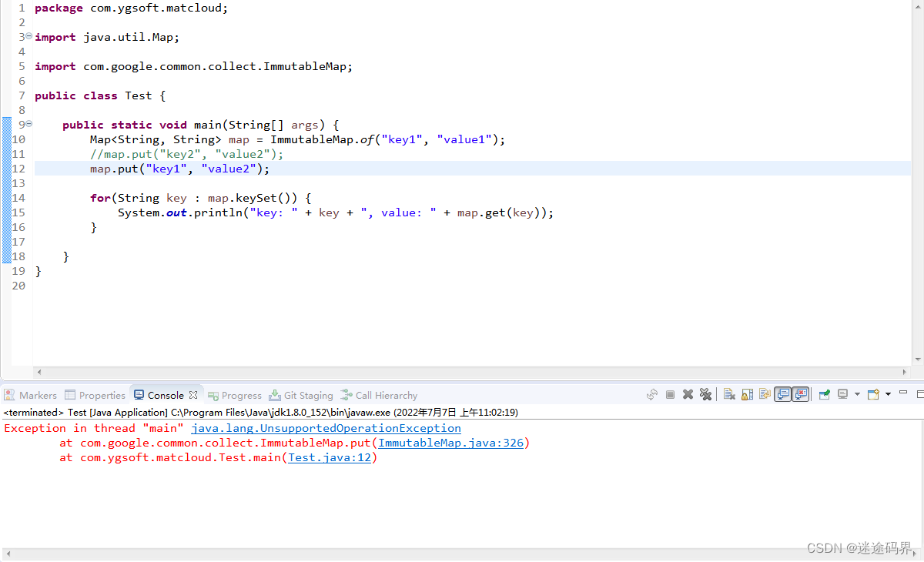
Task: Click the map.put("key1", "value2") line
Action: pos(180,169)
